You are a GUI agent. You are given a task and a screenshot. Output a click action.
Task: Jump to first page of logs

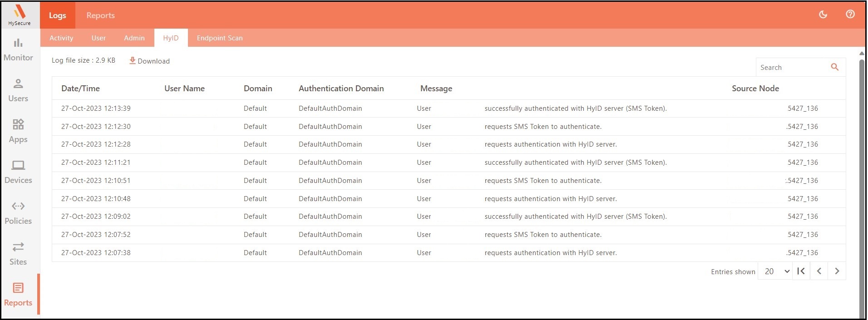[801, 271]
